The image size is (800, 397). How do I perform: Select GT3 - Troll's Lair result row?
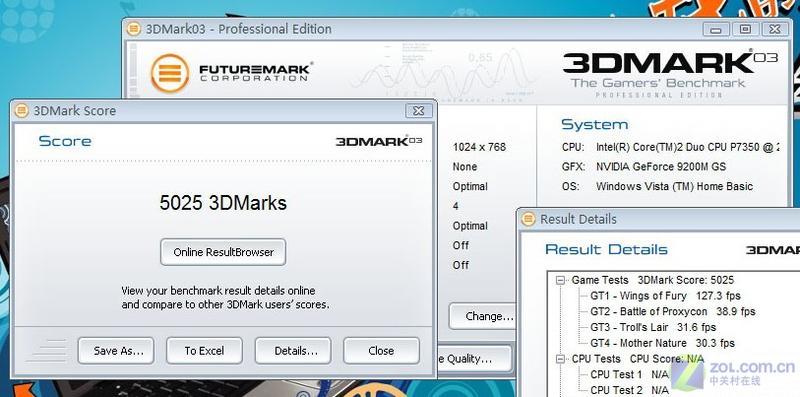click(x=653, y=327)
